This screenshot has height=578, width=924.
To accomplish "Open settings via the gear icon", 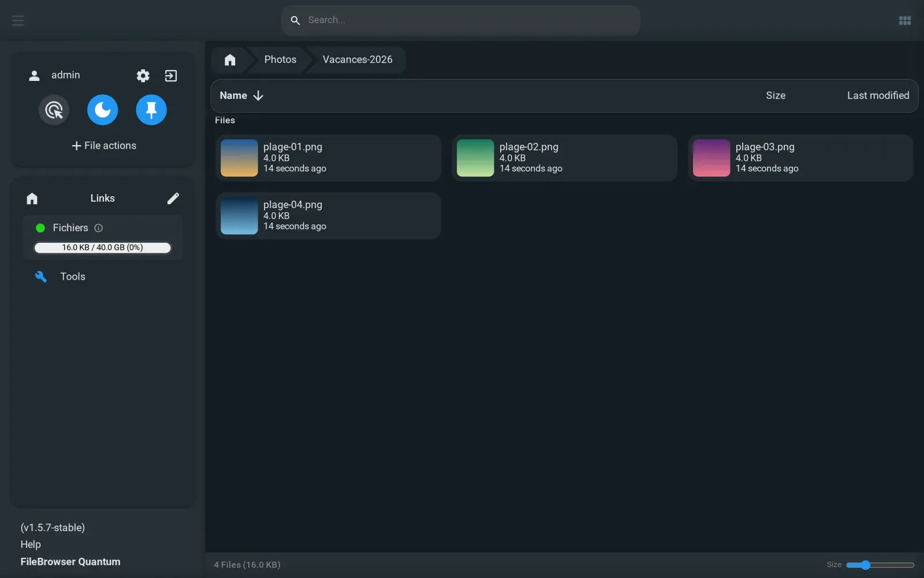I will tap(143, 76).
